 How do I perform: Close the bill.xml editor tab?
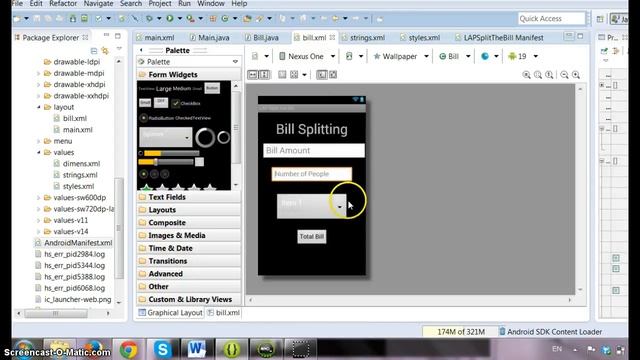(x=332, y=37)
